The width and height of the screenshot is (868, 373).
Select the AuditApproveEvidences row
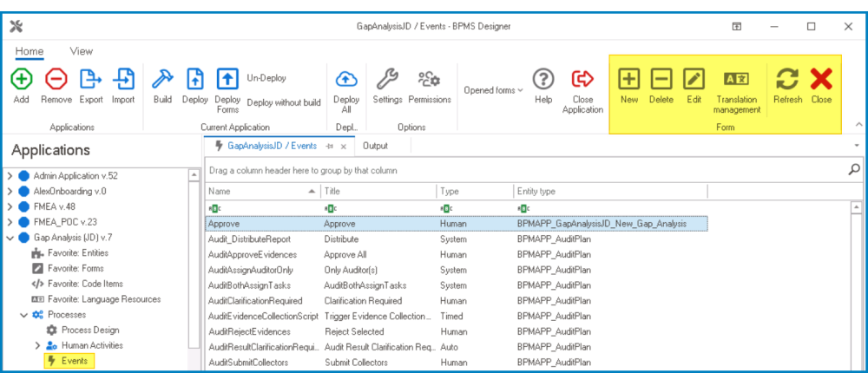point(457,255)
